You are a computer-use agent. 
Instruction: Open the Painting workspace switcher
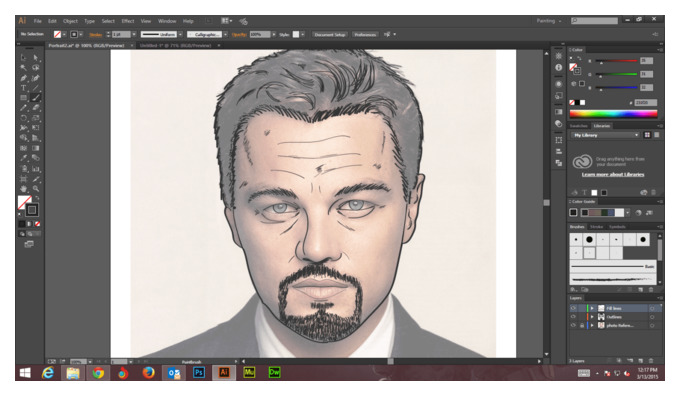(x=549, y=21)
